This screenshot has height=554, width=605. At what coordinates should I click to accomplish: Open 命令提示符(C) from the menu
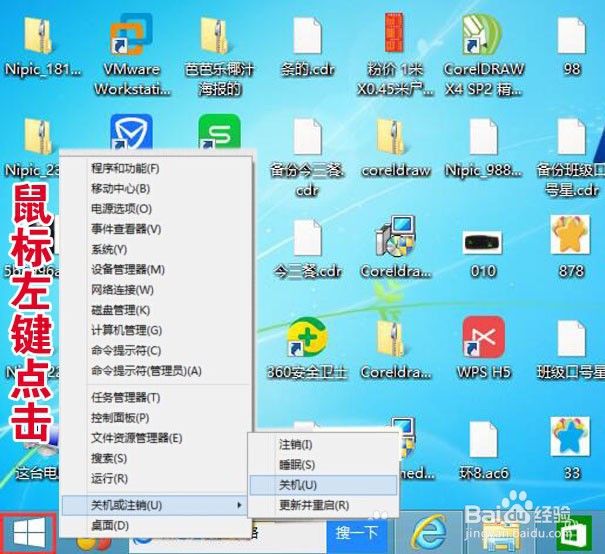click(x=157, y=351)
